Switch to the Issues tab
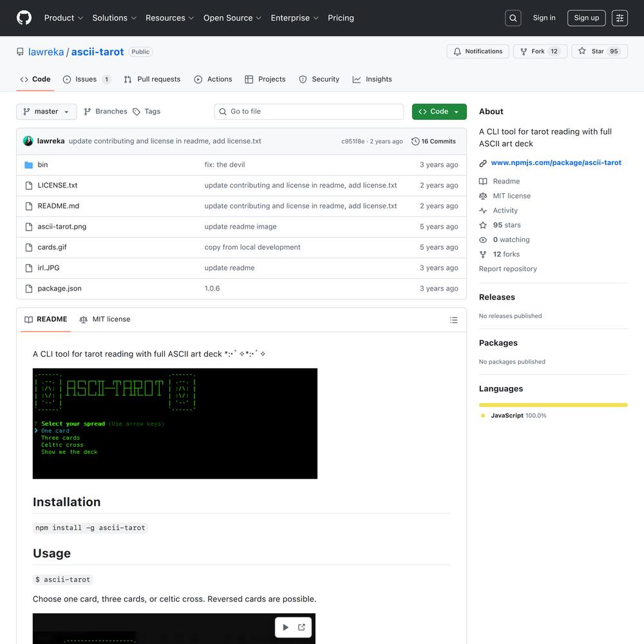 86,79
